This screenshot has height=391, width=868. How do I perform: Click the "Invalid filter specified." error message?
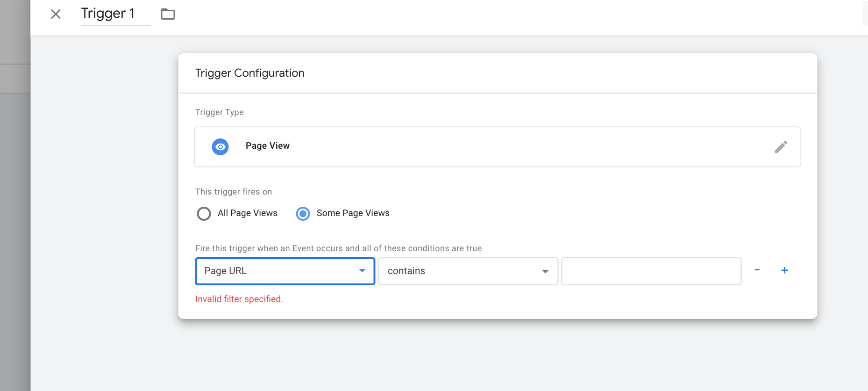[x=239, y=299]
